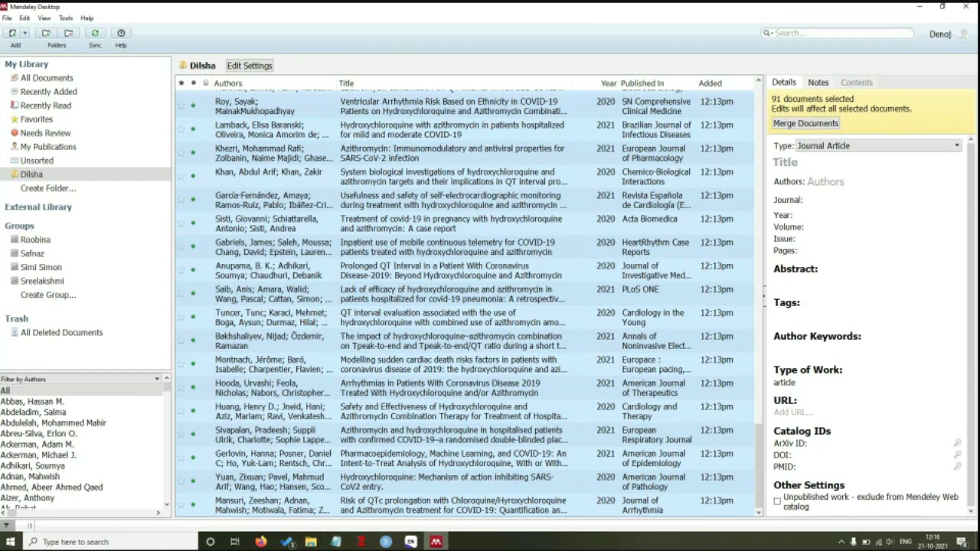Screen dimensions: 980x551
Task: Open the Help menu in menu bar
Action: pos(87,18)
